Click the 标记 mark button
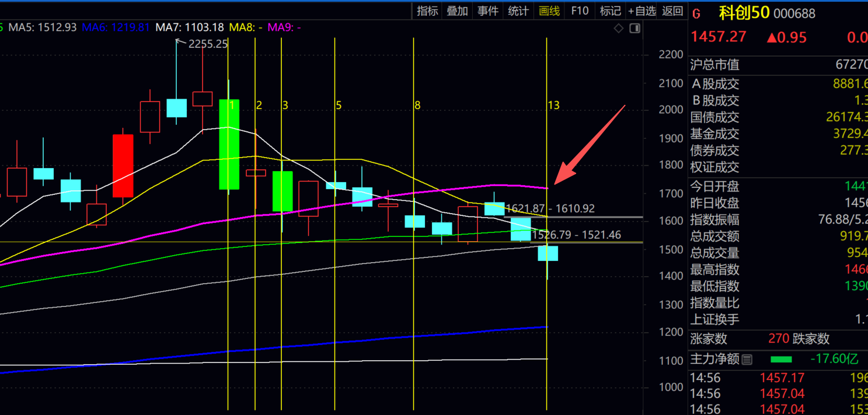The image size is (868, 415). (610, 11)
